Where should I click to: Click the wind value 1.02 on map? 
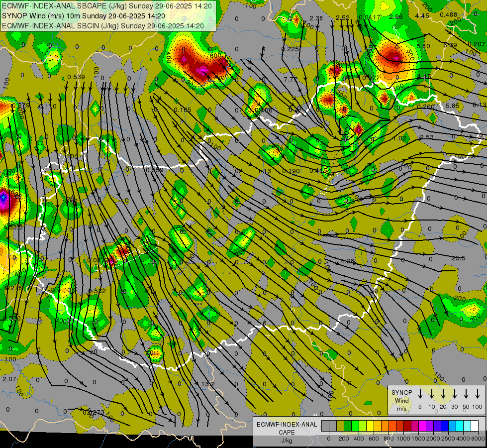tap(400, 138)
